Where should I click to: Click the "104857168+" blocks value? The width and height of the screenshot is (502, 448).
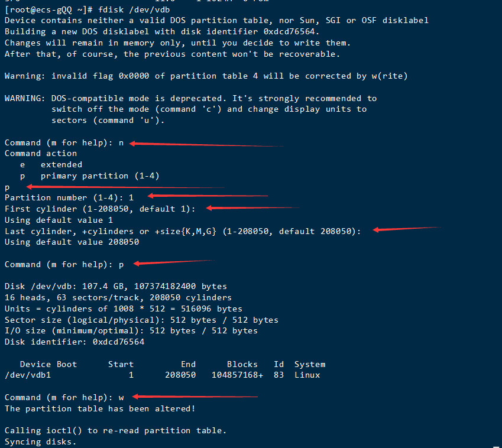coord(237,375)
